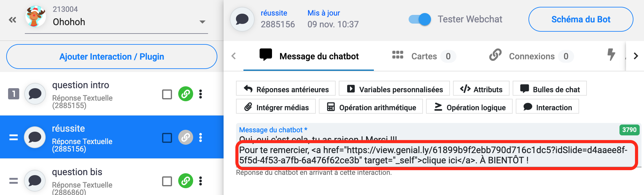The image size is (644, 195).
Task: Open Schéma du Bot
Action: [581, 19]
